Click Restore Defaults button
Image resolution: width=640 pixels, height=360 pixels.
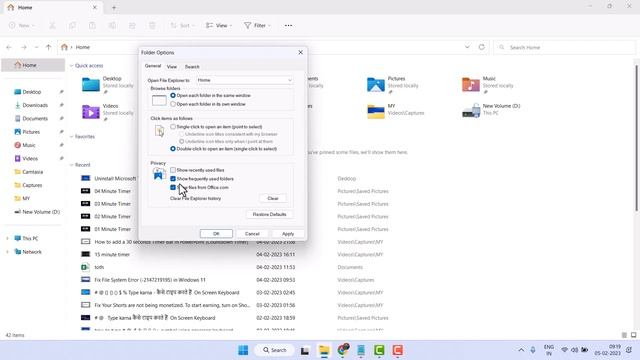(x=269, y=214)
